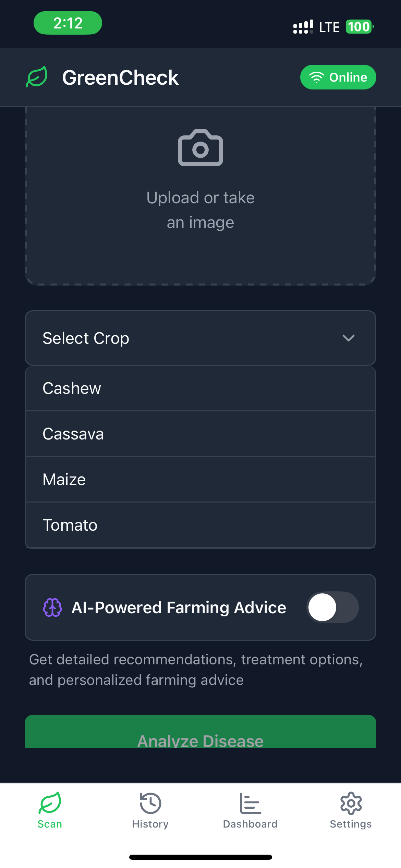Enable the AI-Powered Farming Advice switch

[332, 607]
